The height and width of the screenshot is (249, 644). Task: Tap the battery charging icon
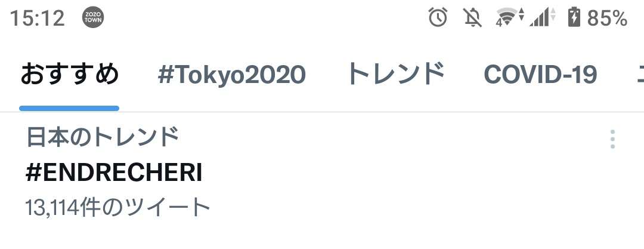(574, 18)
